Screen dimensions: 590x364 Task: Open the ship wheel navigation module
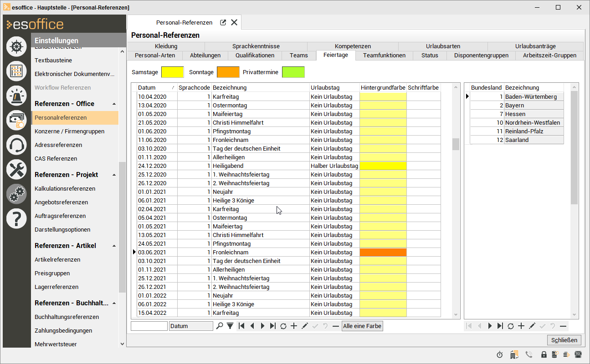(16, 46)
